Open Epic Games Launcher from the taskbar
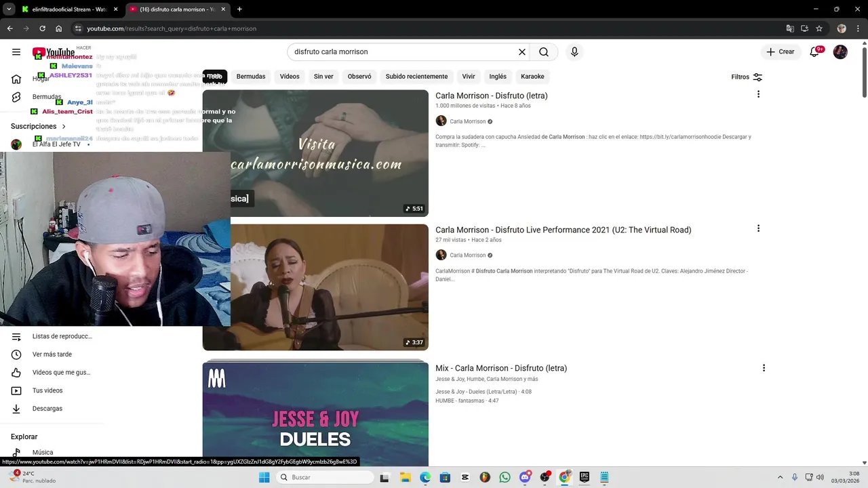Screen dimensions: 868x488 [x=584, y=477]
